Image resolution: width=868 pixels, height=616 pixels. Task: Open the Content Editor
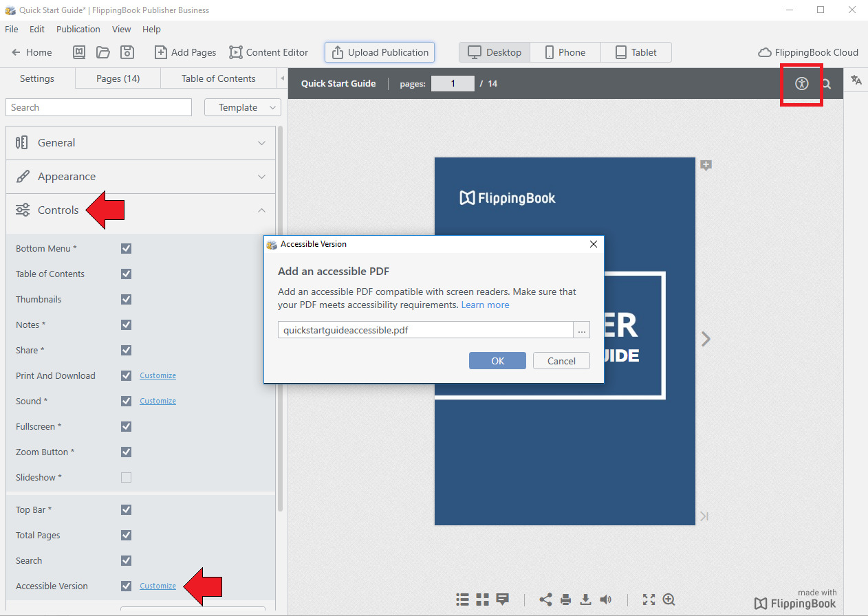(x=269, y=52)
